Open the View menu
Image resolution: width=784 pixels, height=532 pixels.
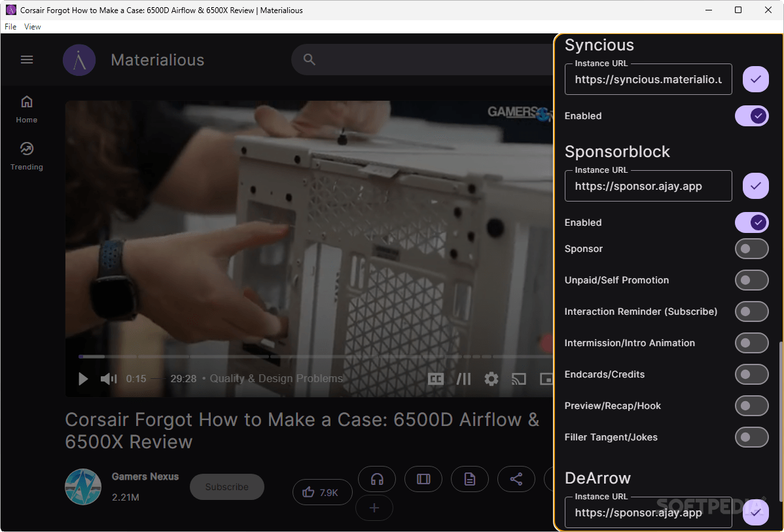pos(33,26)
